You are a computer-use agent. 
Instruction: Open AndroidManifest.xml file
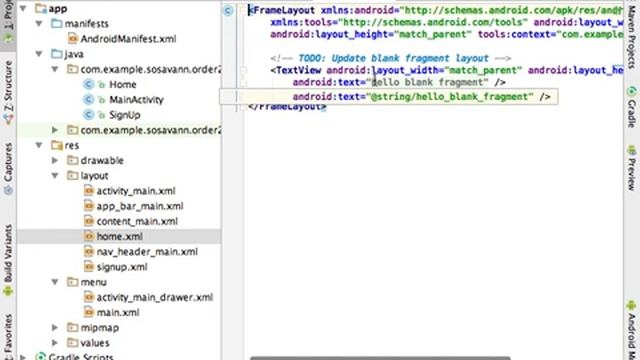[x=128, y=39]
